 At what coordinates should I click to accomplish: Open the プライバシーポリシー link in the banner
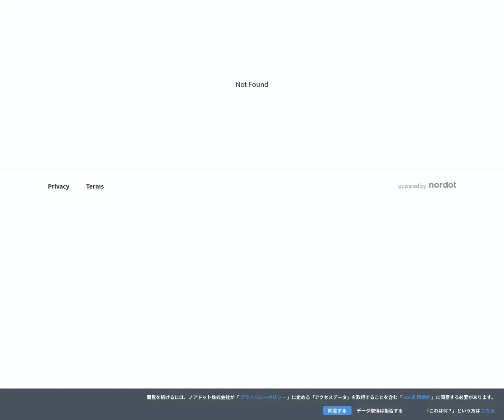(263, 397)
